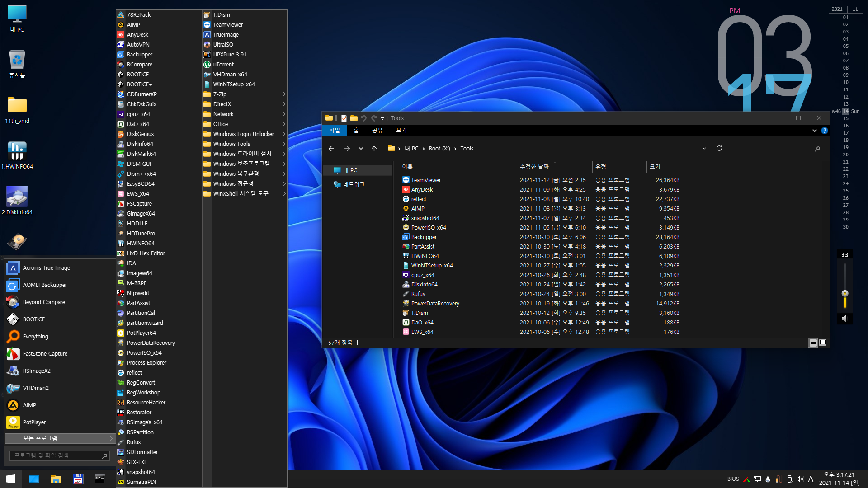Open the 보기 tab in Explorer ribbon
Screen dimensions: 868x488
click(x=401, y=131)
